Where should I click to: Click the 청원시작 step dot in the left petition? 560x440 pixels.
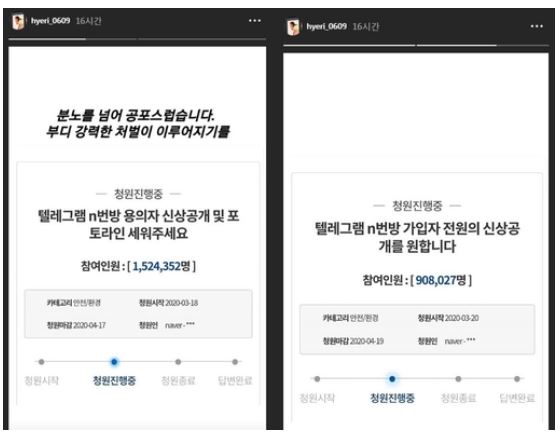[x=41, y=362]
